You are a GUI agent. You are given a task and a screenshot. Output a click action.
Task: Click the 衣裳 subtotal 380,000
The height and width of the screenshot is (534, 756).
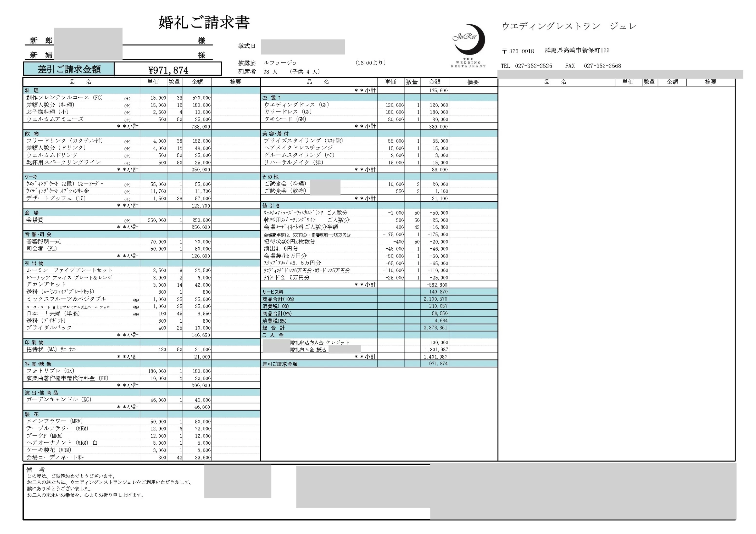(438, 127)
